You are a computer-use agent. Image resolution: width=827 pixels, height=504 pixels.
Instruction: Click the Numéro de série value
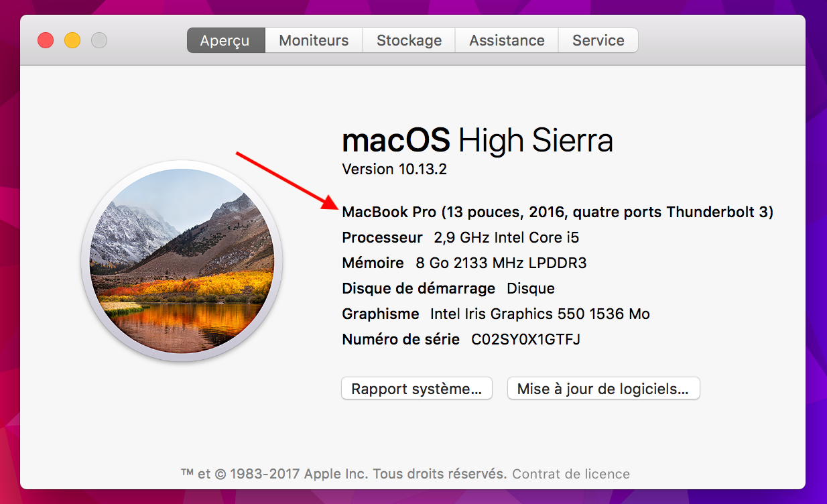coord(525,339)
